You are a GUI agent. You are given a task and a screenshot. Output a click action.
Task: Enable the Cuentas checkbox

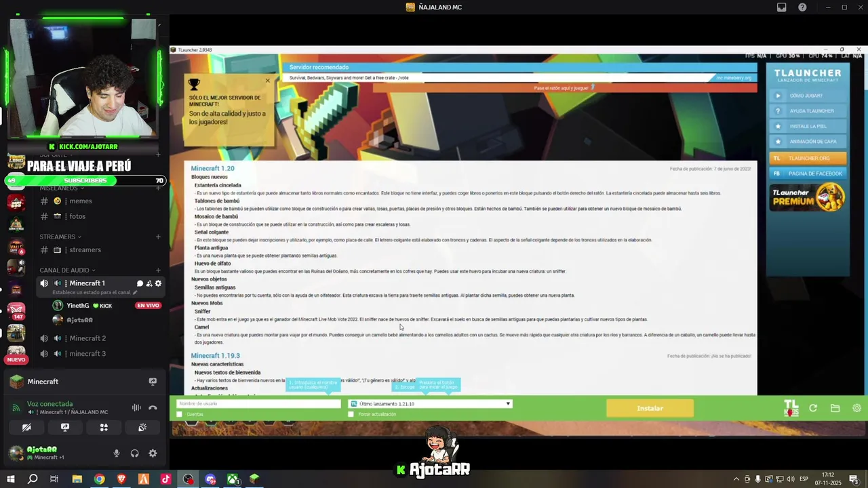(180, 414)
